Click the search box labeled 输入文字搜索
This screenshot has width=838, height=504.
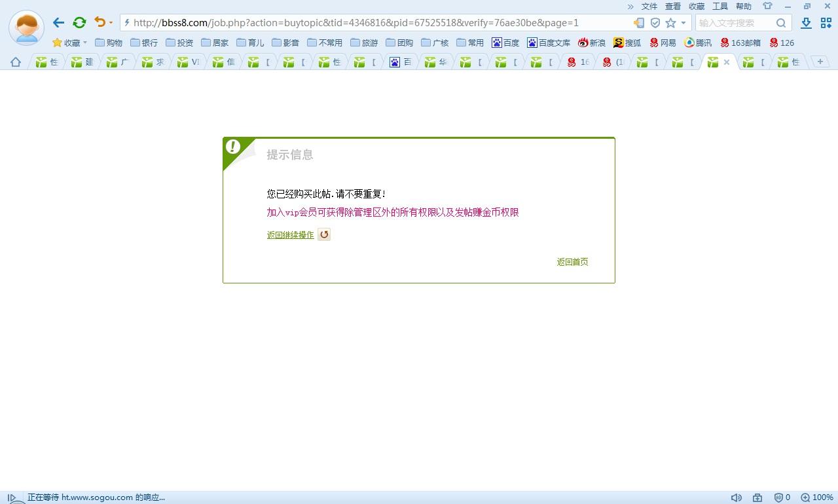(735, 23)
